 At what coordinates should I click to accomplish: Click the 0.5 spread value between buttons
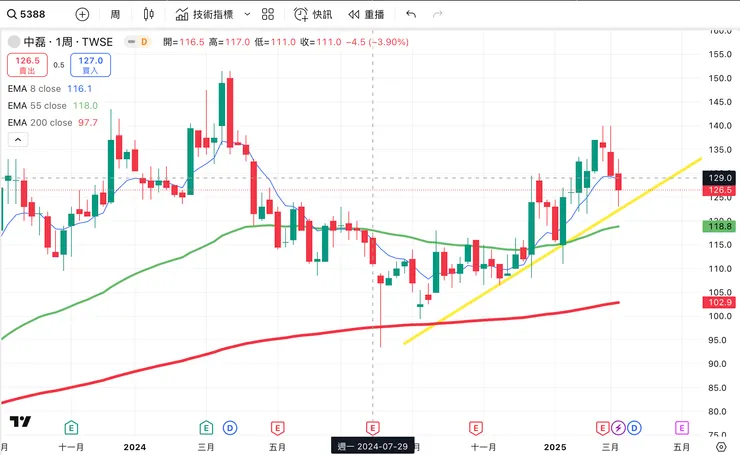pyautogui.click(x=59, y=65)
